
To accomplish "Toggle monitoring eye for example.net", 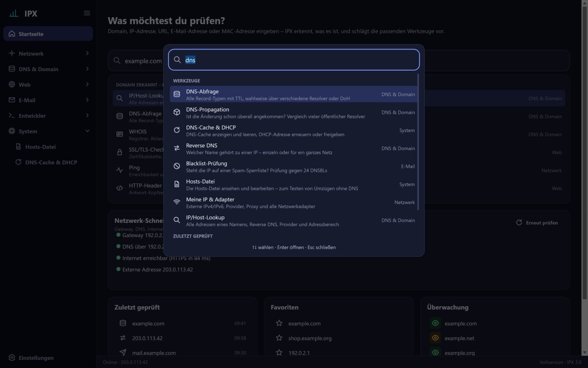I will (x=435, y=338).
